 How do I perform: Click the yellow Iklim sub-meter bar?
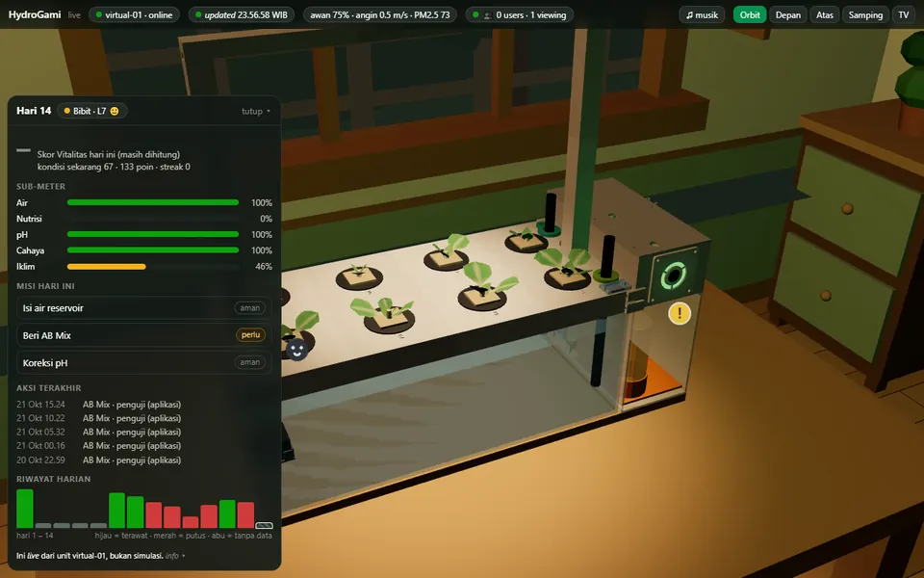tap(107, 267)
